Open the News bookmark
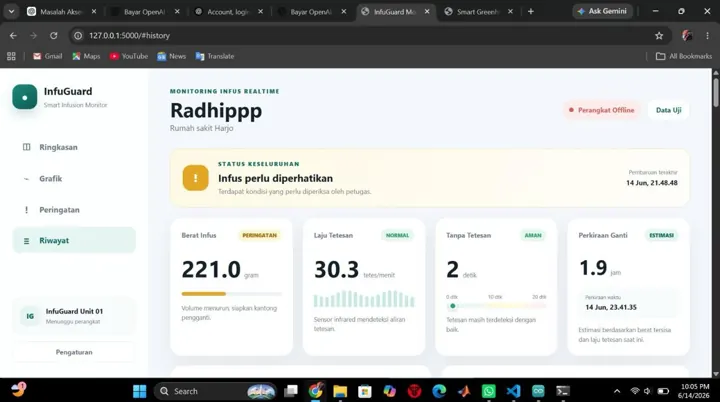This screenshot has height=402, width=720. click(172, 56)
